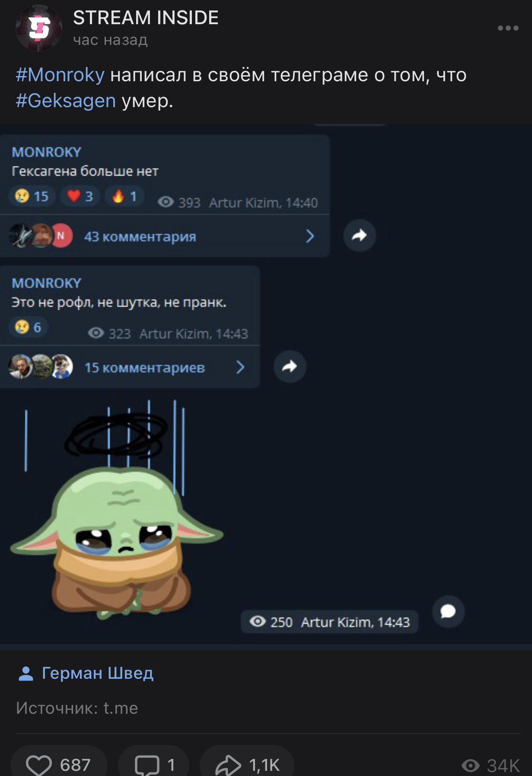Toggle the red heart reaction showing 3
The width and height of the screenshot is (532, 776).
80,196
